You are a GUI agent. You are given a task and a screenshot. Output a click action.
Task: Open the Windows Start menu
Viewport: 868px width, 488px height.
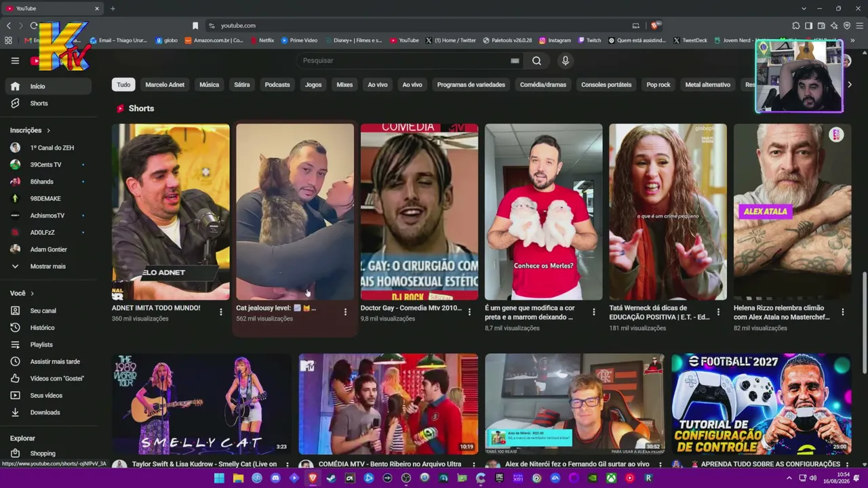click(x=219, y=478)
